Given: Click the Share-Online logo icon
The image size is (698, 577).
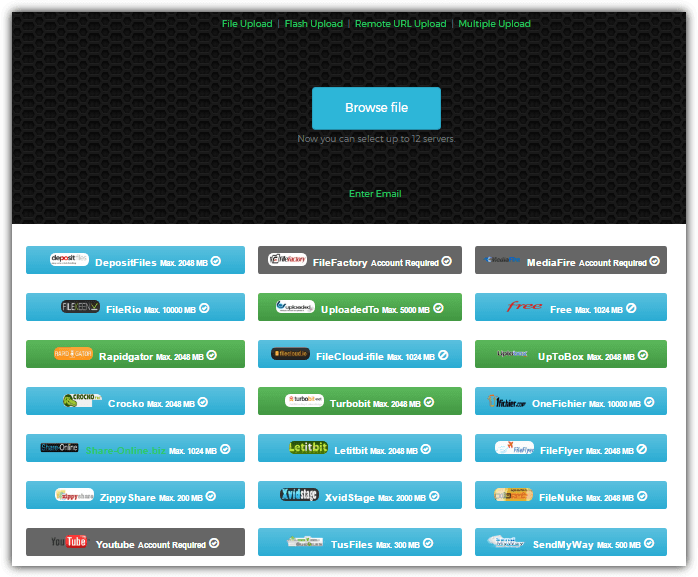Looking at the screenshot, I should click(x=59, y=447).
